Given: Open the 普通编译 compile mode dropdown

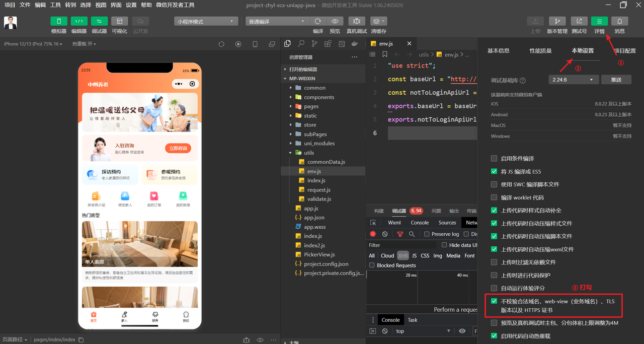Looking at the screenshot, I should 277,21.
